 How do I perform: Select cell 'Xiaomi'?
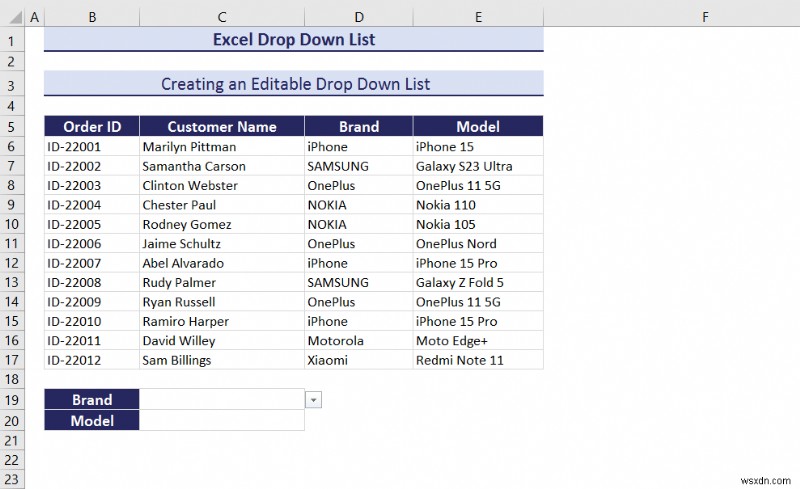pos(359,360)
